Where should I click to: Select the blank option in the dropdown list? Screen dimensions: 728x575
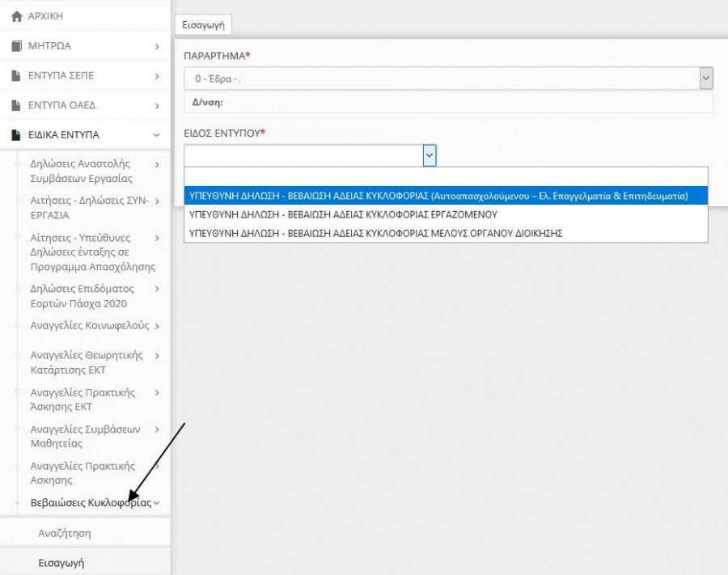(x=446, y=177)
